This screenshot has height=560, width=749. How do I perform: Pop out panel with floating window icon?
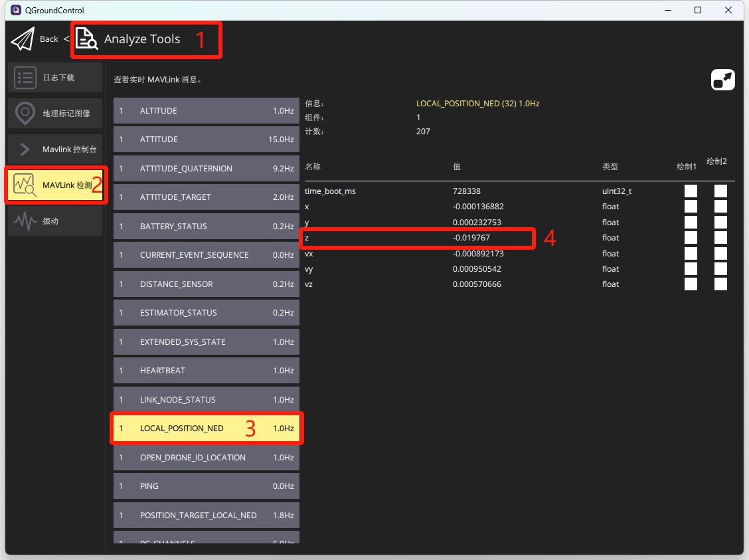[722, 80]
